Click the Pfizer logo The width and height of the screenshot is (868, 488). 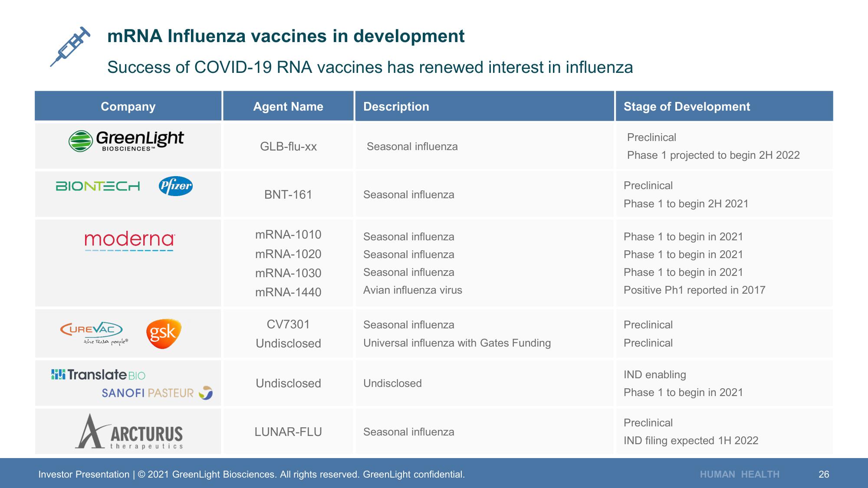pos(176,186)
